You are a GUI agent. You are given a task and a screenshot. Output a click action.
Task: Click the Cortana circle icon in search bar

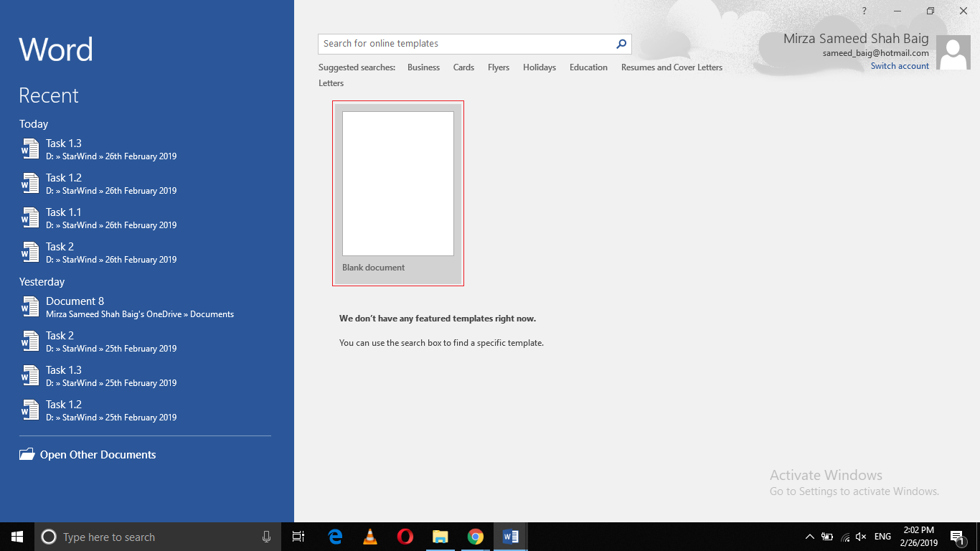pos(49,537)
